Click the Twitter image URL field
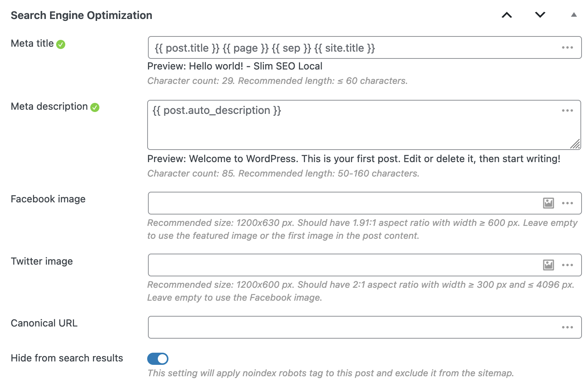588x388 pixels. pyautogui.click(x=343, y=265)
